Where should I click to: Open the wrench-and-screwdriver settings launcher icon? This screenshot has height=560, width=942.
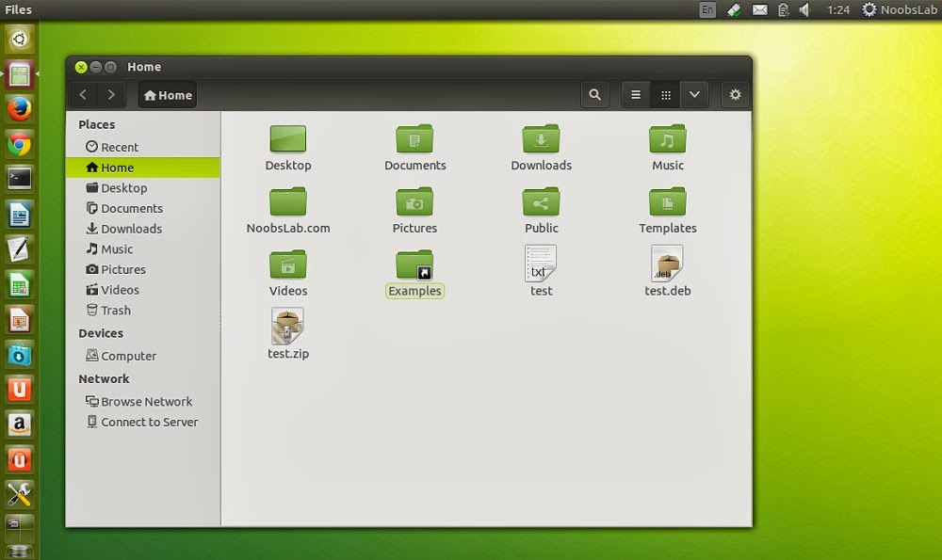19,494
